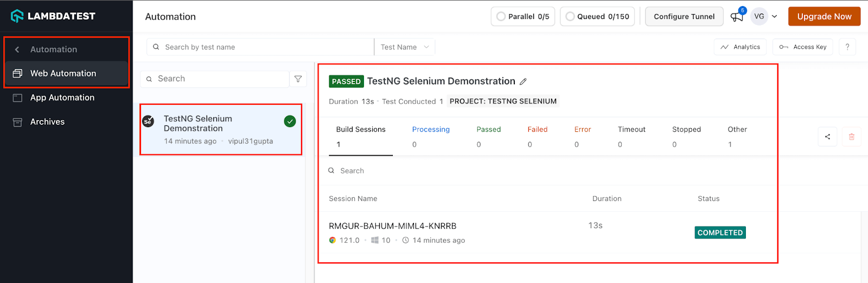
Task: Collapse sidebar with the back chevron
Action: 17,49
